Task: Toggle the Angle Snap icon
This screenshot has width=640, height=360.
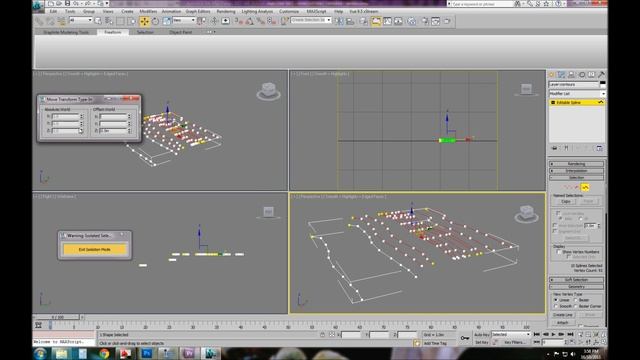Action: [249, 21]
